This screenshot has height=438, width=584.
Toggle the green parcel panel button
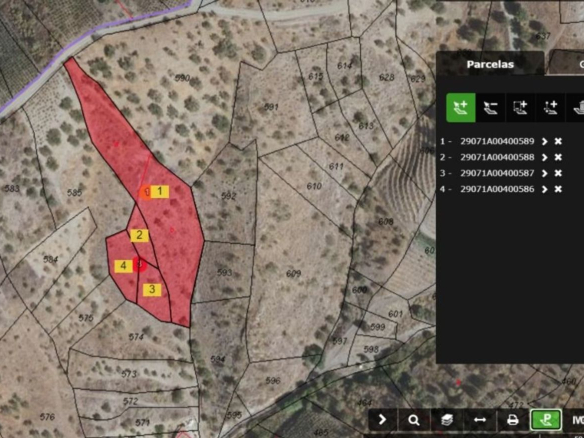click(546, 420)
